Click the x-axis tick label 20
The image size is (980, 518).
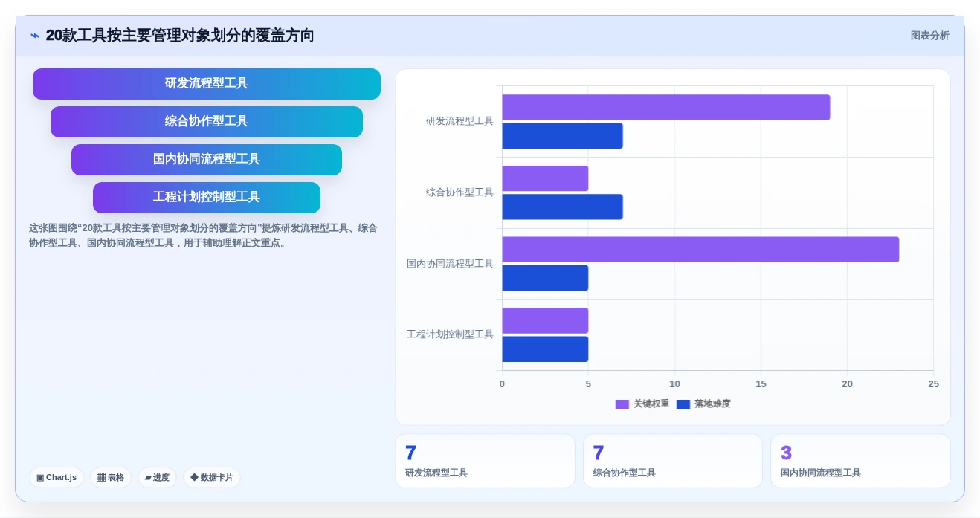[x=847, y=384]
